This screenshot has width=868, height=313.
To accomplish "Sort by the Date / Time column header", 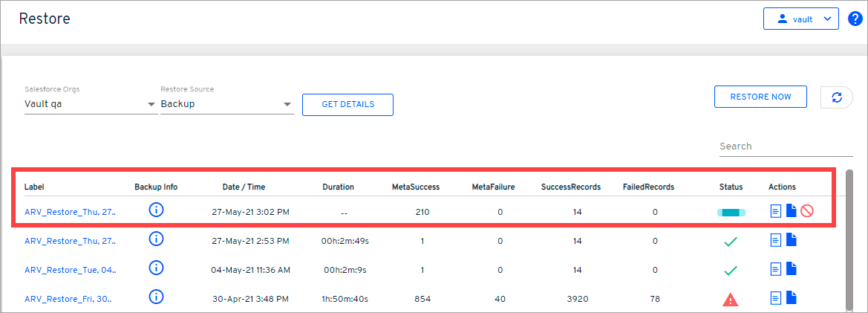I will pos(244,187).
